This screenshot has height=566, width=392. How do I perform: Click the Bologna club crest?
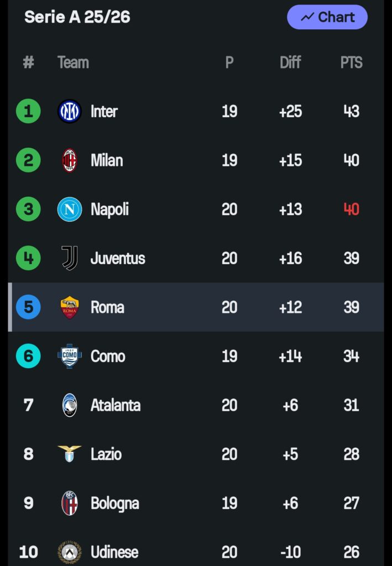pyautogui.click(x=70, y=503)
